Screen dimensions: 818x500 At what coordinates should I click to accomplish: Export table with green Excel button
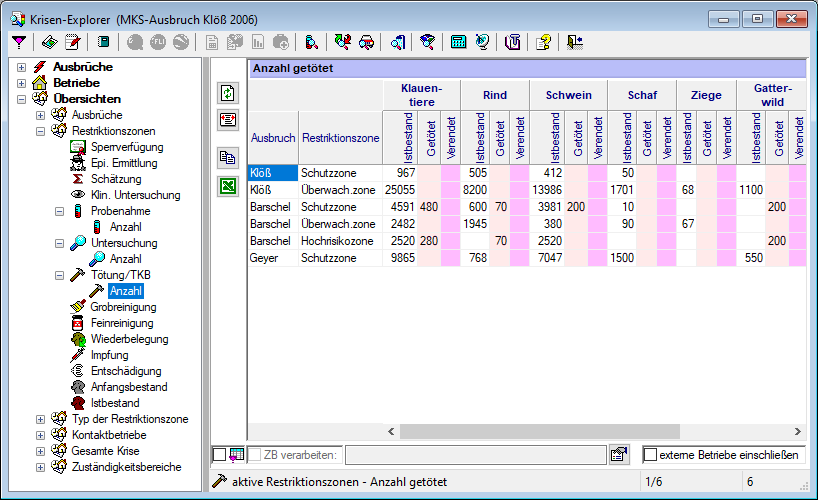[x=228, y=186]
